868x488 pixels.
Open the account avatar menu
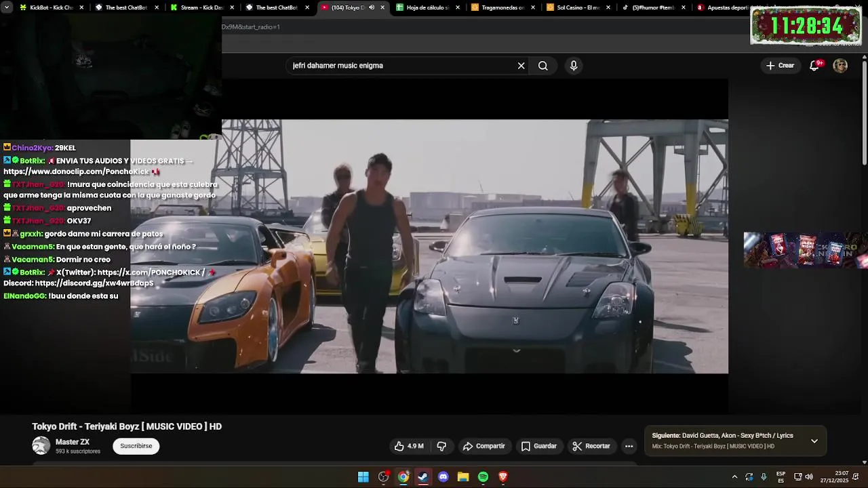coord(840,66)
